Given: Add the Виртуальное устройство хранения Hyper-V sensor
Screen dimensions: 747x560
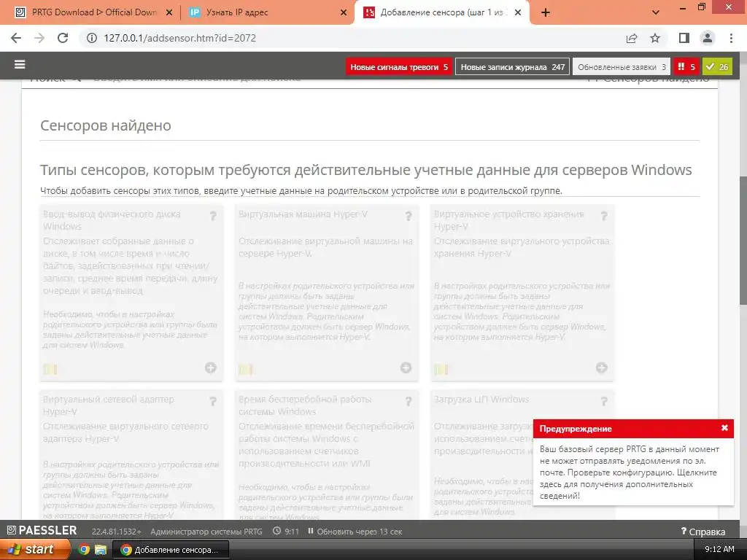Looking at the screenshot, I should coord(601,367).
